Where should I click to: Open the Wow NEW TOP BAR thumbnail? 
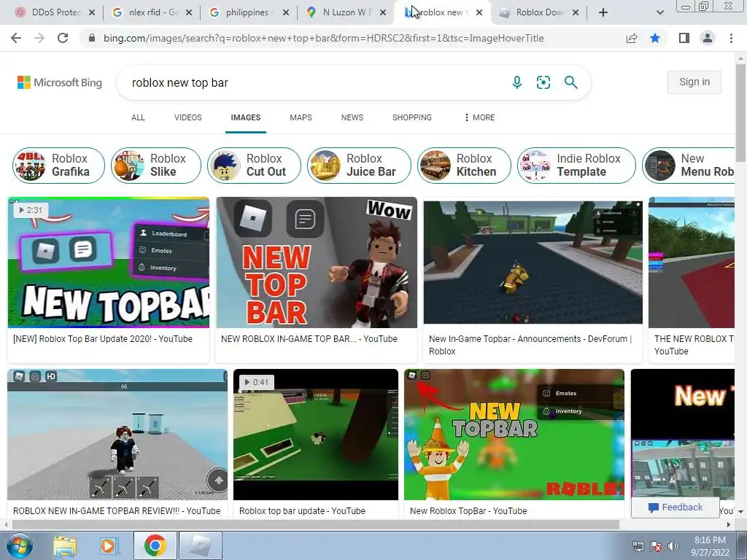[x=317, y=262]
